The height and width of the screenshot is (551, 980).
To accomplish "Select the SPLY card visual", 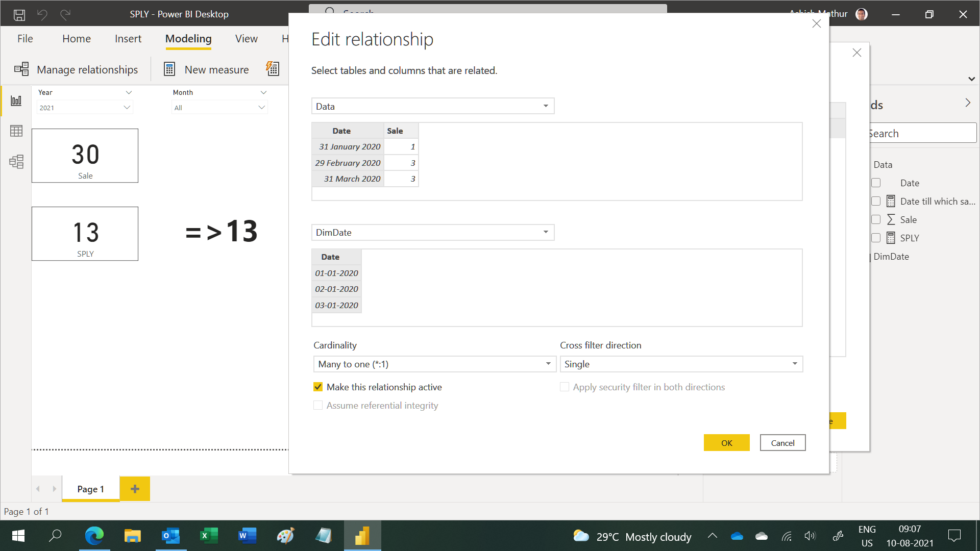I will [x=85, y=234].
